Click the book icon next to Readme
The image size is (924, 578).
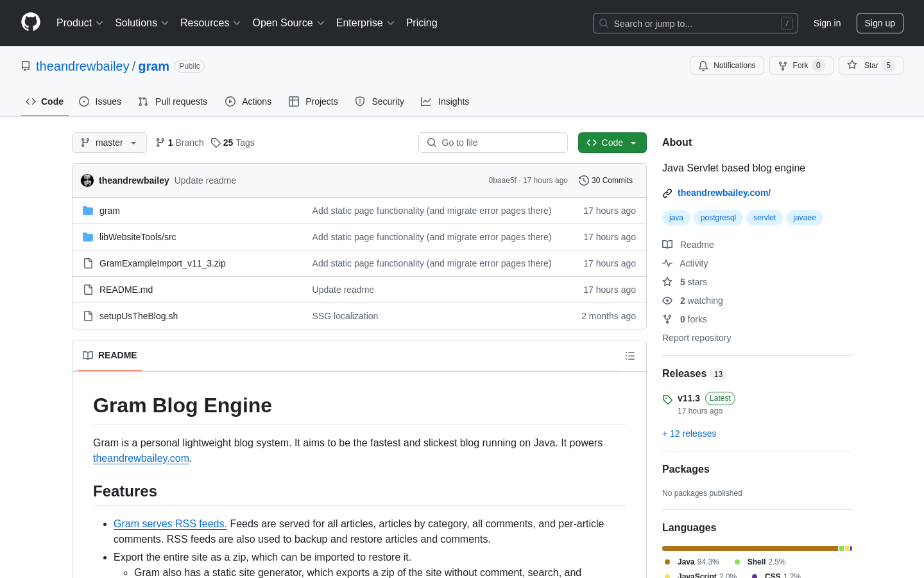coord(667,245)
